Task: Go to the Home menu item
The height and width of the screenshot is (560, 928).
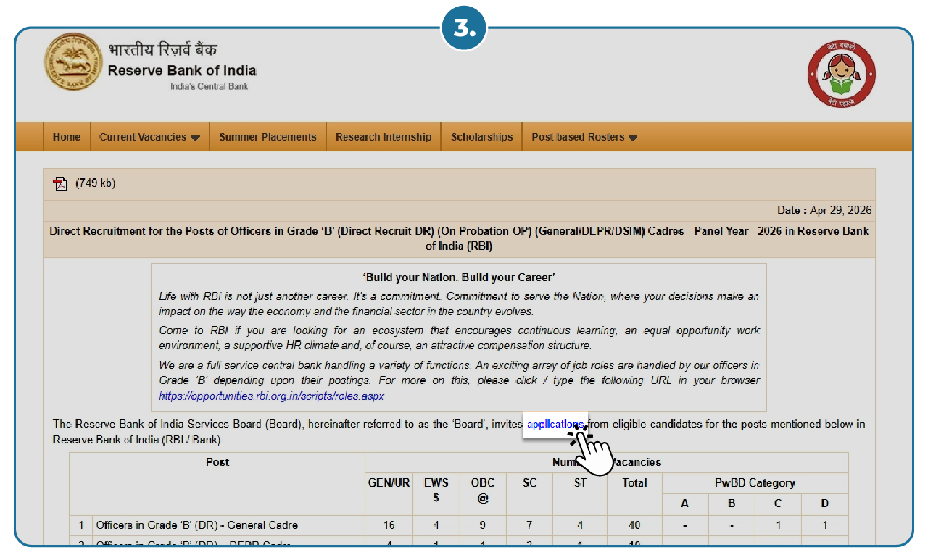Action: pos(67,137)
